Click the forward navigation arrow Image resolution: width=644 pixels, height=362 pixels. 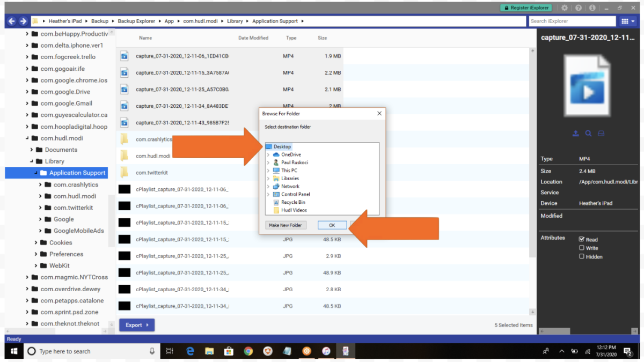pos(22,21)
